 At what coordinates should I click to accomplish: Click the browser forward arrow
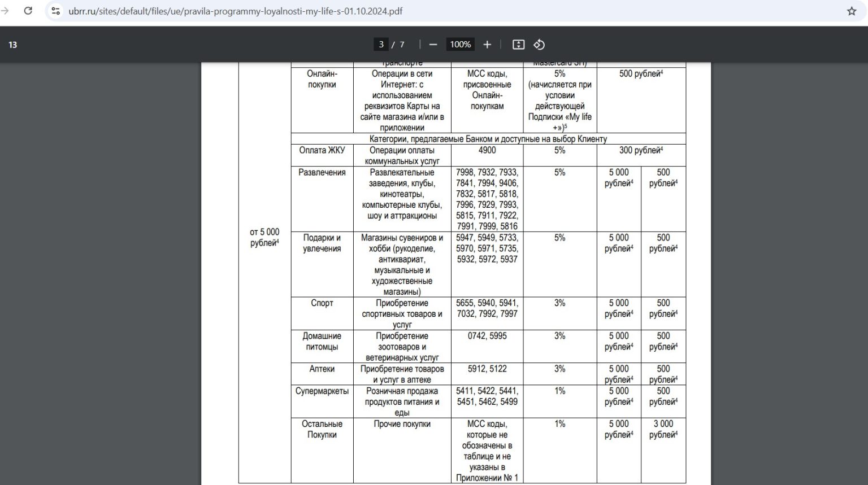(5, 11)
